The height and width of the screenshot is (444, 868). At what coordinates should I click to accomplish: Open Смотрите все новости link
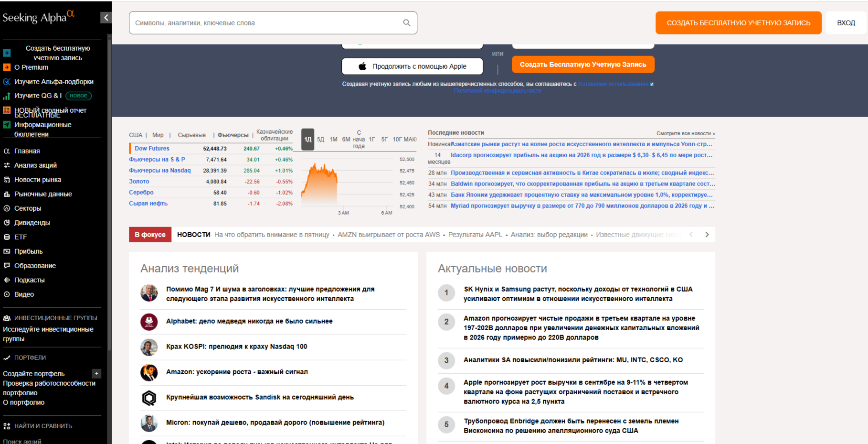pyautogui.click(x=686, y=133)
